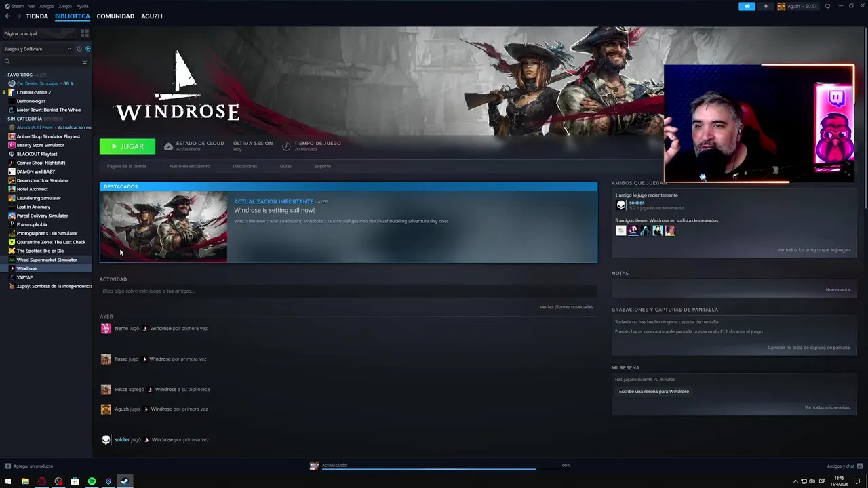Enter Big Picture mode icon
This screenshot has height=488, width=868.
pos(827,6)
